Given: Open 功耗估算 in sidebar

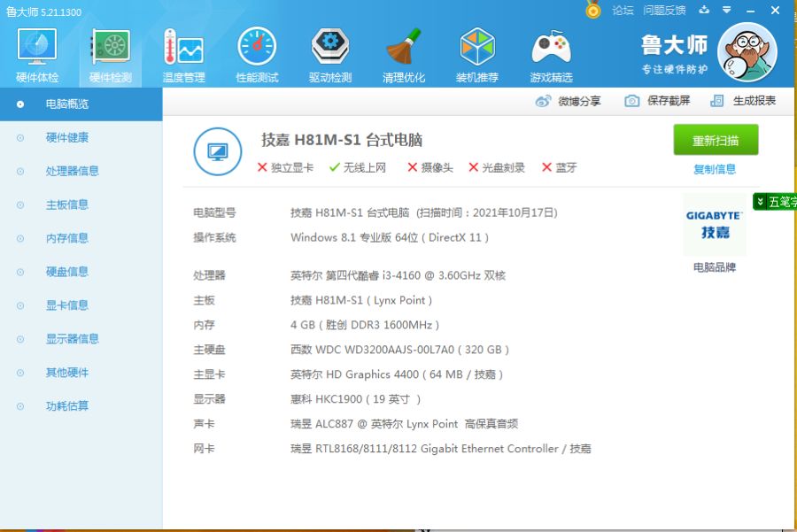Looking at the screenshot, I should 81,406.
